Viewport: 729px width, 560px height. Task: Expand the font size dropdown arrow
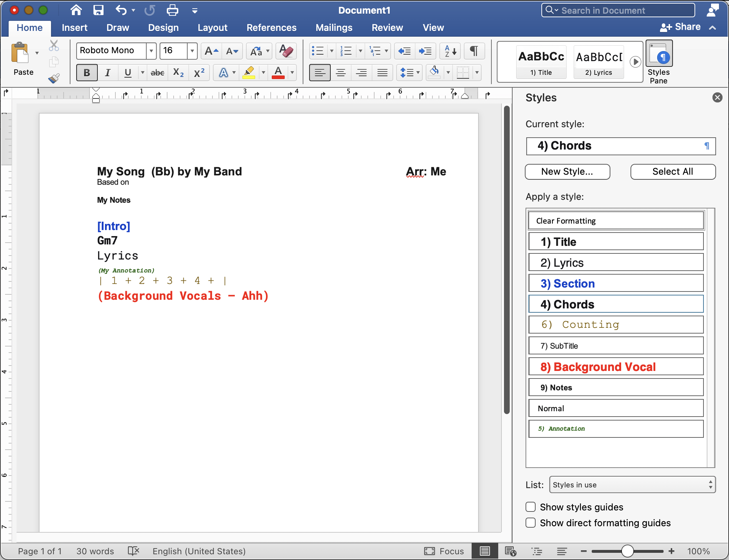point(192,51)
